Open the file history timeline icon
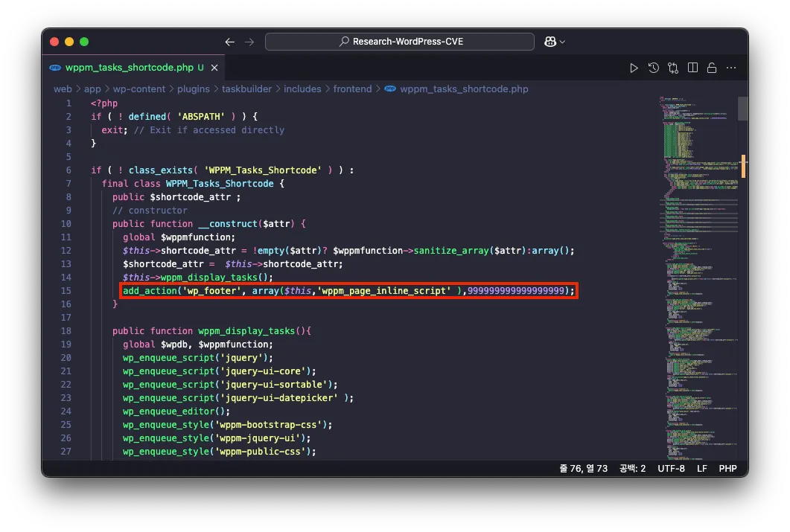This screenshot has width=790, height=532. click(x=653, y=68)
